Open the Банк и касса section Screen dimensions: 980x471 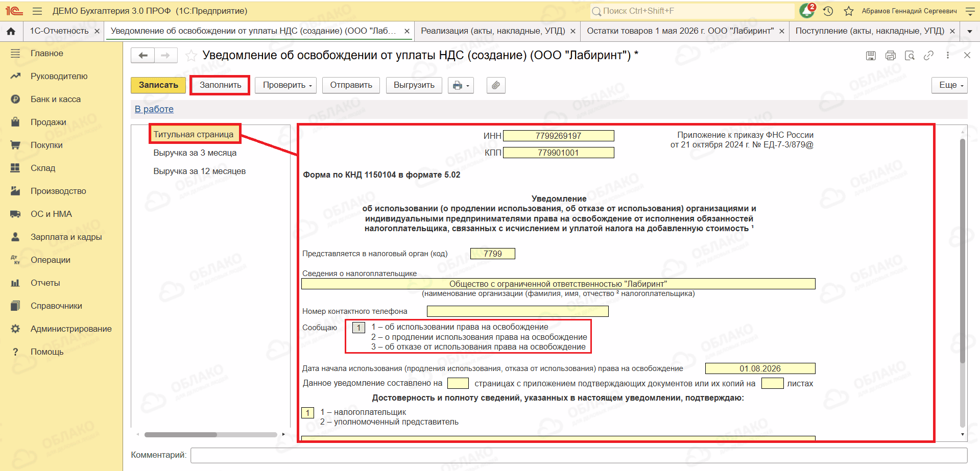pos(56,99)
